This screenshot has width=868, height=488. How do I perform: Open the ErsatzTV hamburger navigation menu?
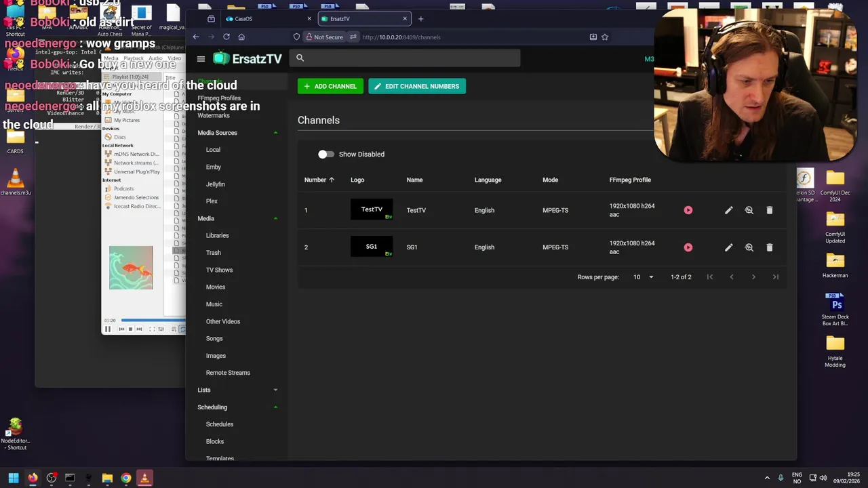[x=201, y=59]
